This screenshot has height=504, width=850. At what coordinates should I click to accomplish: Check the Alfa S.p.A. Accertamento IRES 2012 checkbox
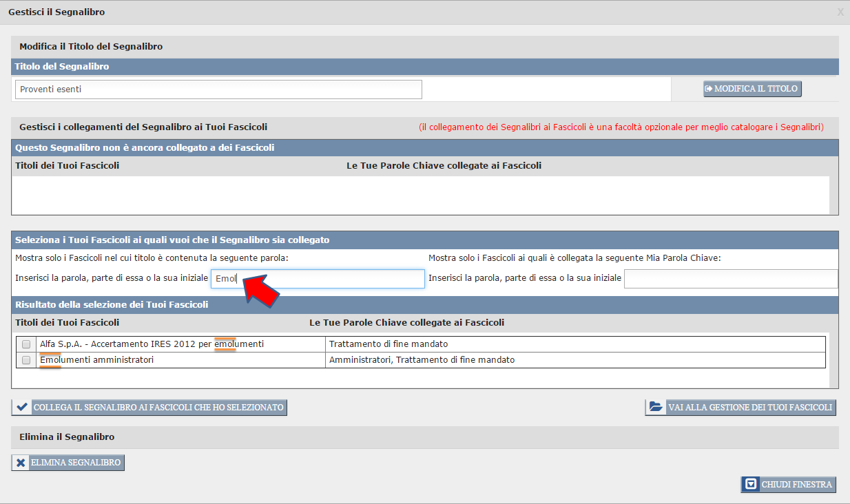point(26,344)
